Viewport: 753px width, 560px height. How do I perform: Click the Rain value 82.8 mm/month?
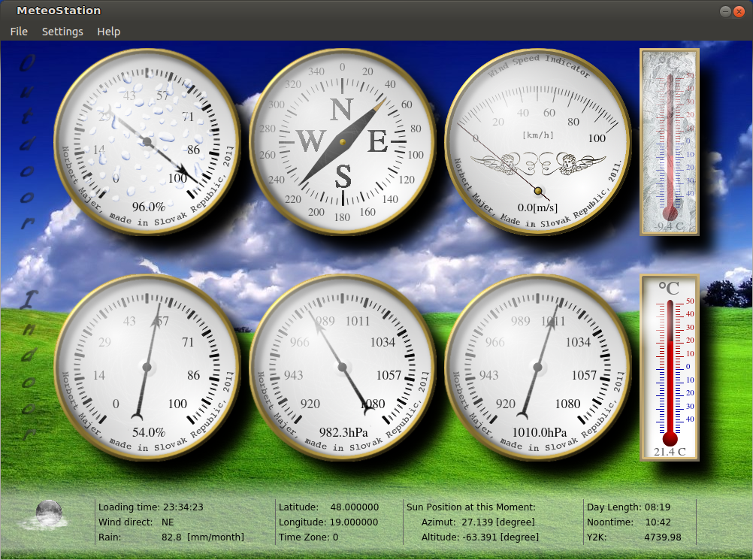point(172,537)
